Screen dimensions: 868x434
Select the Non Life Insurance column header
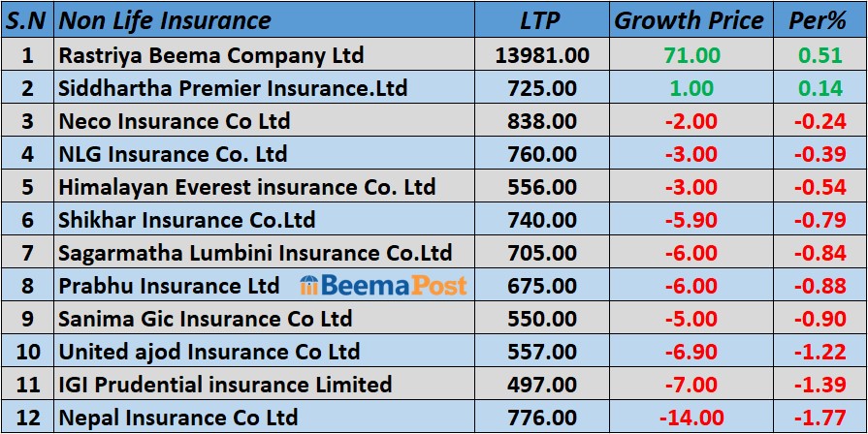[165, 19]
